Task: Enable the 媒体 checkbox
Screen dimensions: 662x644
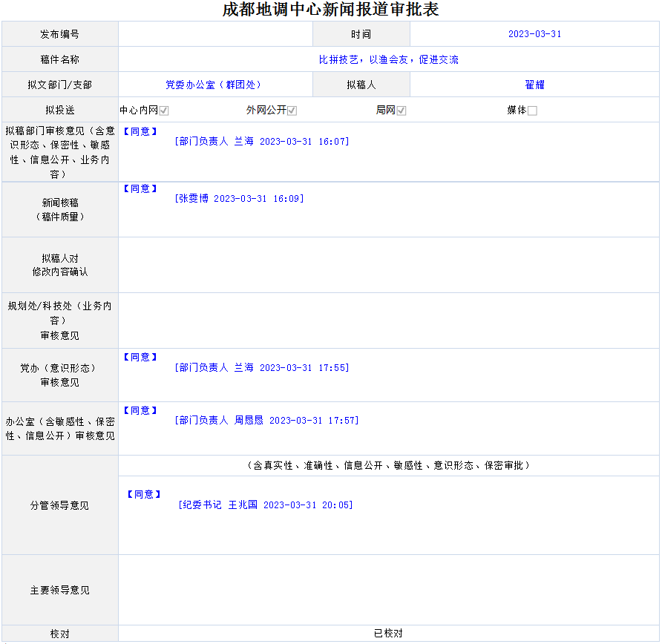Action: pos(532,111)
